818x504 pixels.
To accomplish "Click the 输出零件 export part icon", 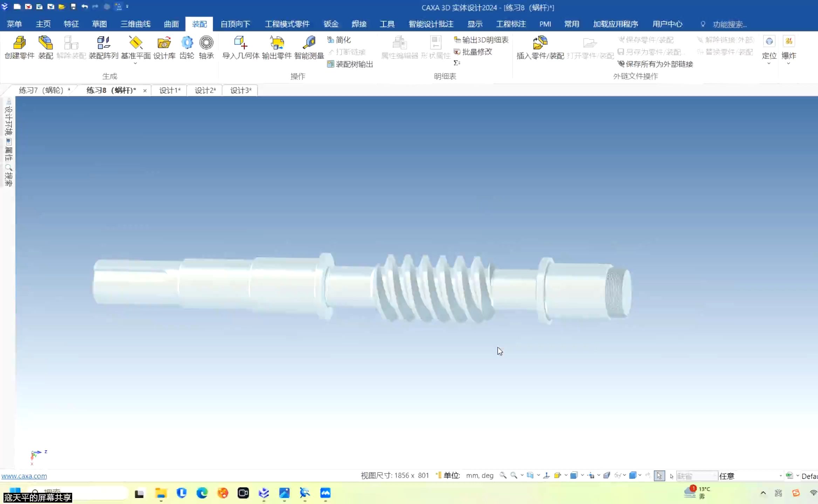I will tap(276, 43).
